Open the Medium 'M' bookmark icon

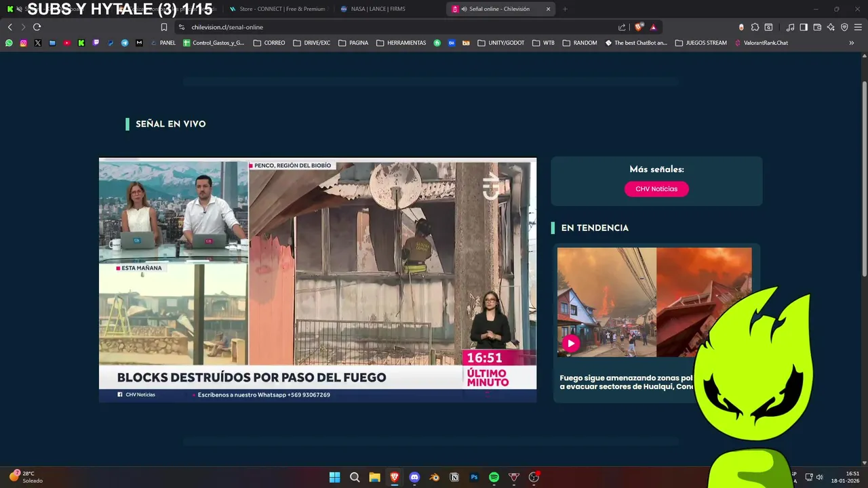coord(139,43)
